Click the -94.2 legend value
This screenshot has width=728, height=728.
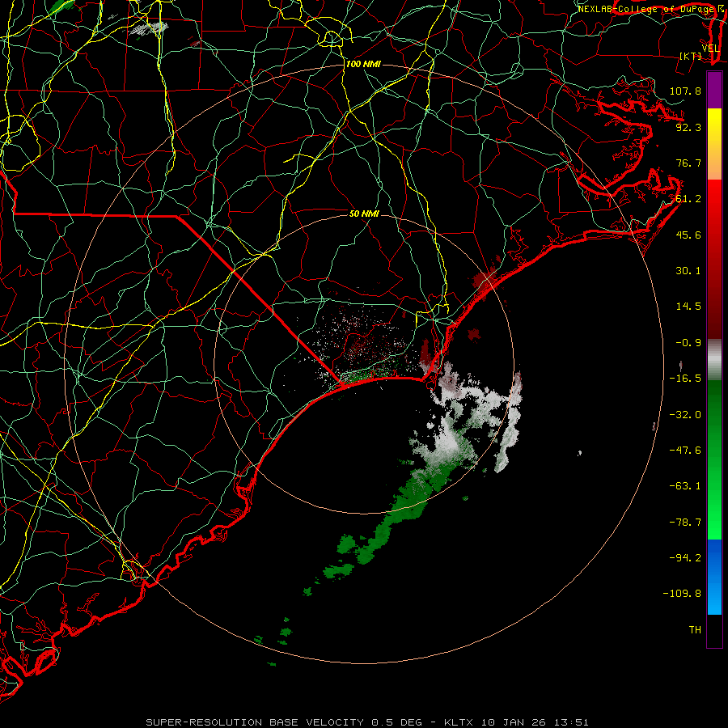pos(685,558)
